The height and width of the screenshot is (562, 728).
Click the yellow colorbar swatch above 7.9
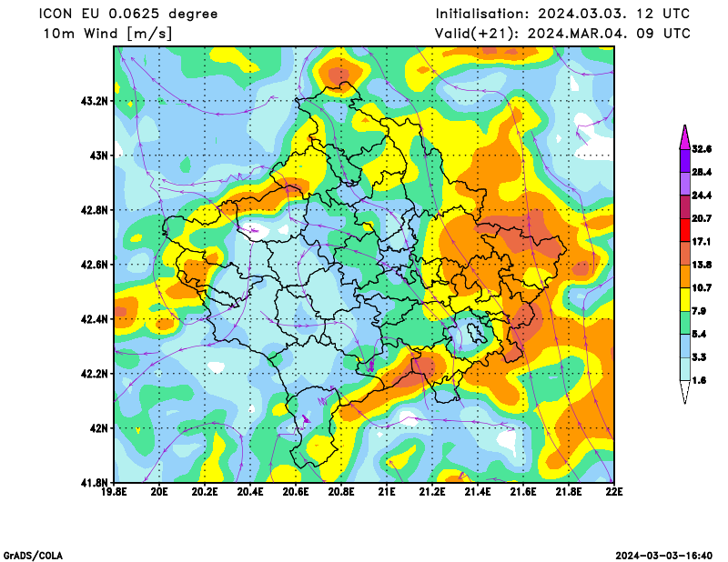click(x=685, y=300)
